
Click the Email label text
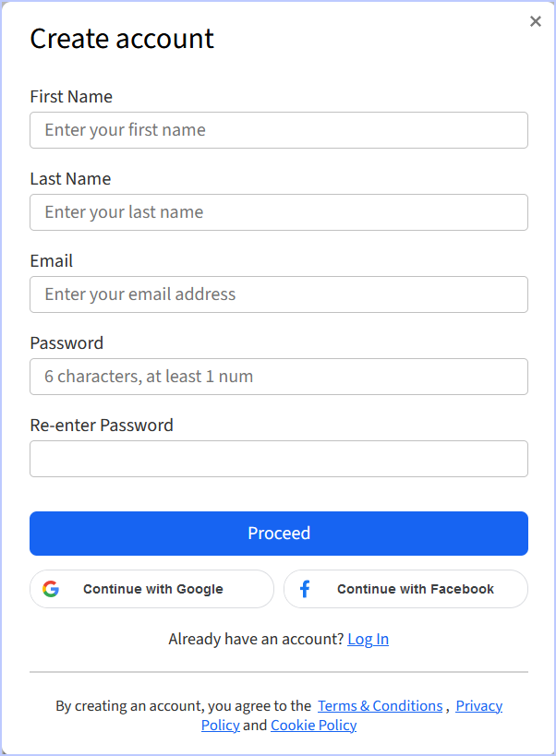(51, 261)
